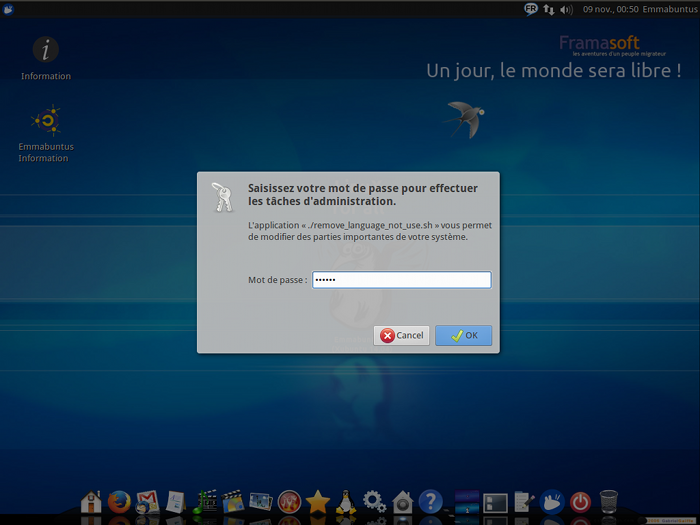This screenshot has width=700, height=525.
Task: Open the blue help question mark icon
Action: coord(431,501)
